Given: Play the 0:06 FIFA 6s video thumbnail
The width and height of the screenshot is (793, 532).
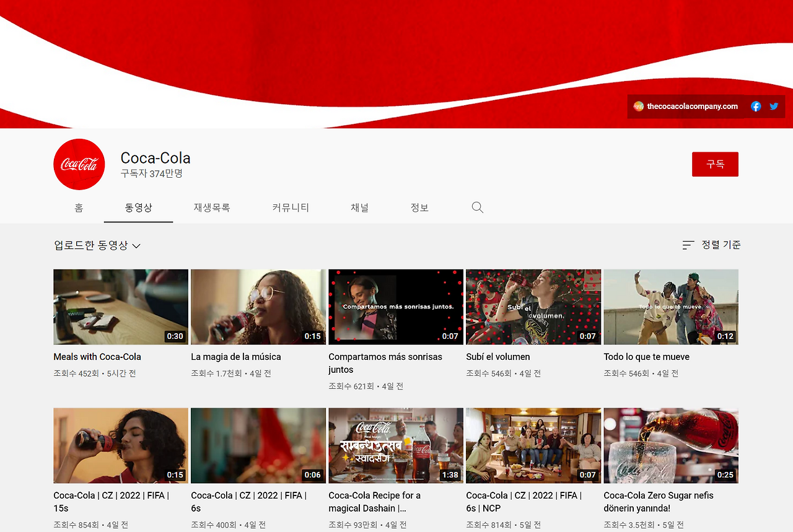Looking at the screenshot, I should coord(258,446).
